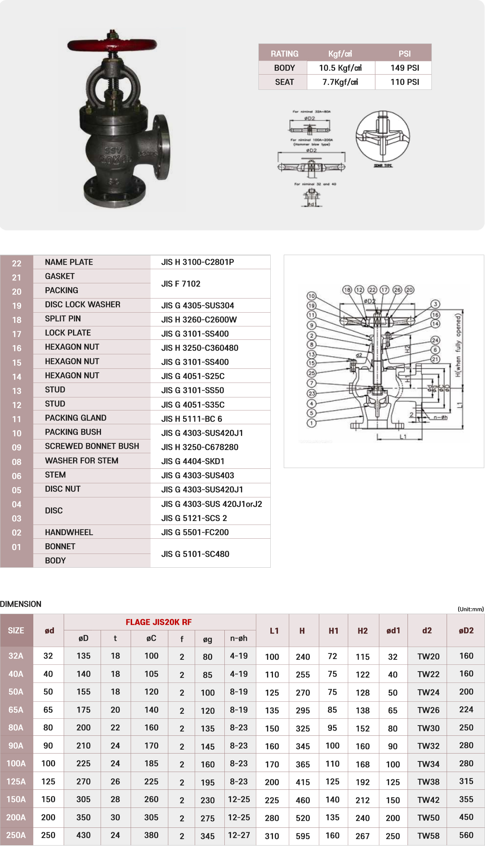The image size is (485, 868).
Task: Click the '32A' size row label
Action: pyautogui.click(x=16, y=656)
